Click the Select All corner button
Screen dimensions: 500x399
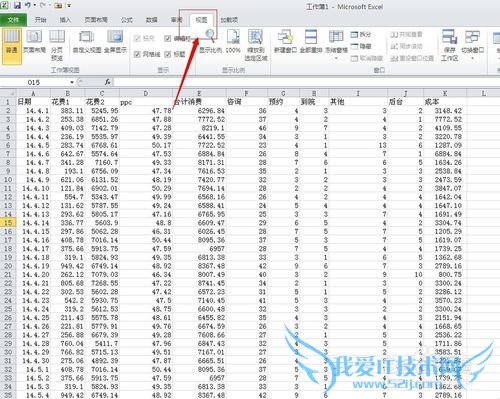8,93
